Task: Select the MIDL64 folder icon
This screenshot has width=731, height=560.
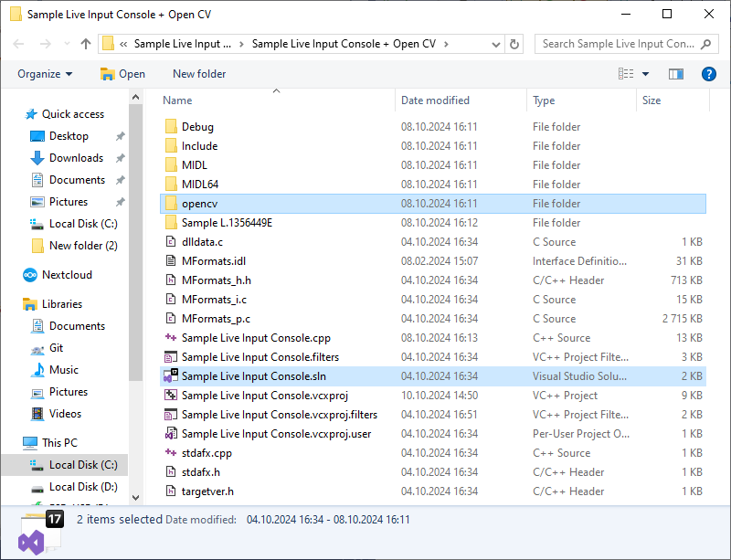Action: point(171,185)
